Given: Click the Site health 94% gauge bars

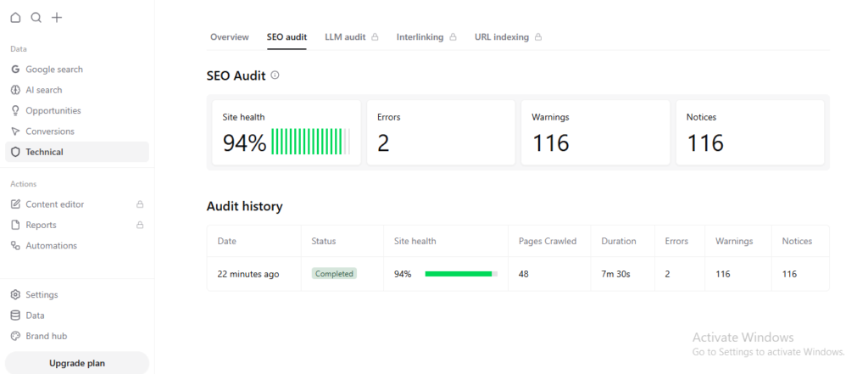Looking at the screenshot, I should 310,142.
